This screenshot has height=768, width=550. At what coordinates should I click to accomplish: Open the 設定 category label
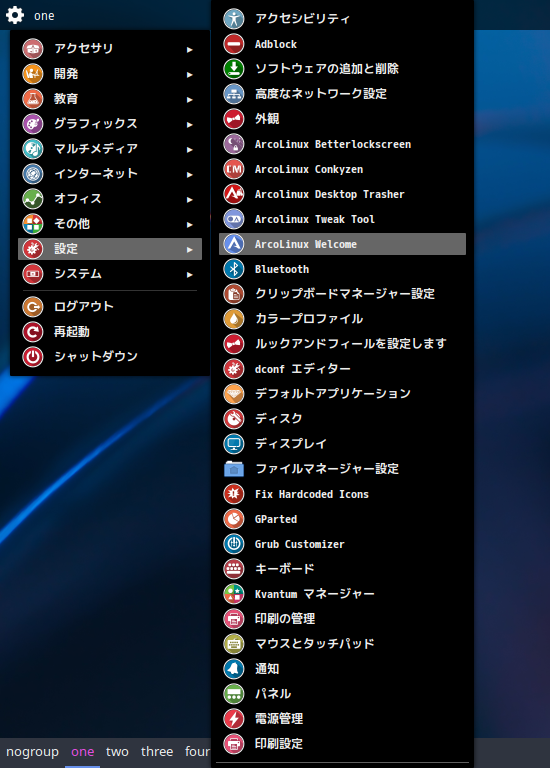[x=66, y=248]
